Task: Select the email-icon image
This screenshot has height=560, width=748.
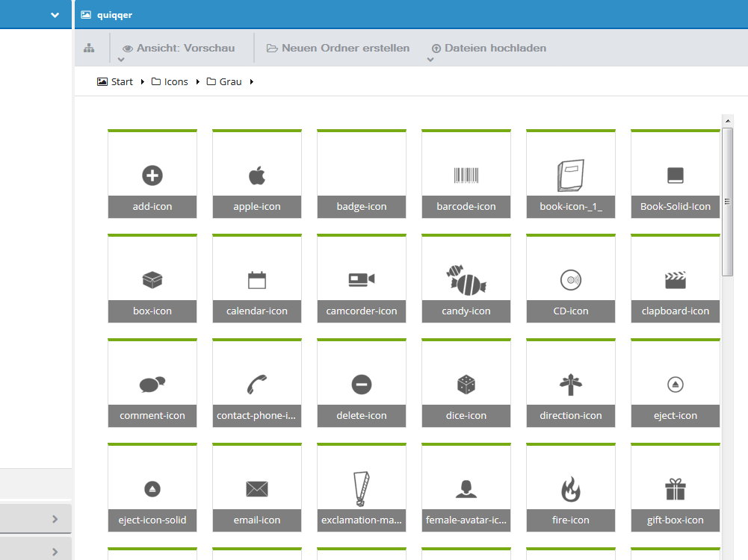Action: (257, 488)
